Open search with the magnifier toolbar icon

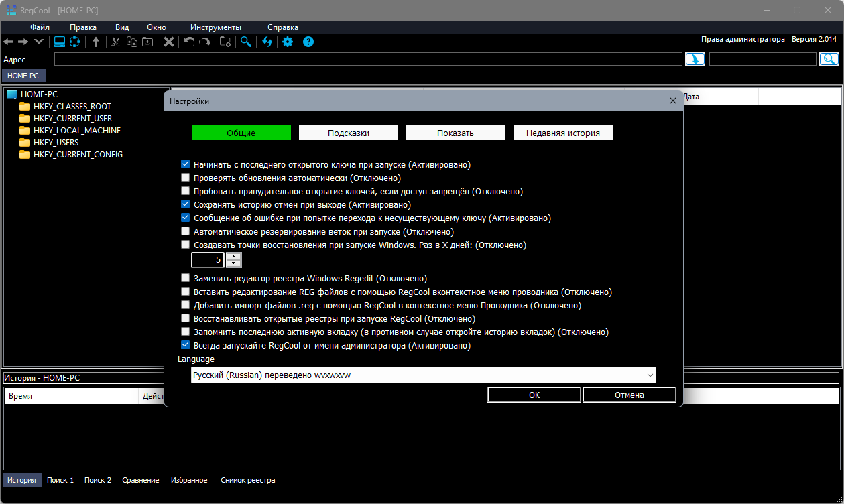[246, 42]
